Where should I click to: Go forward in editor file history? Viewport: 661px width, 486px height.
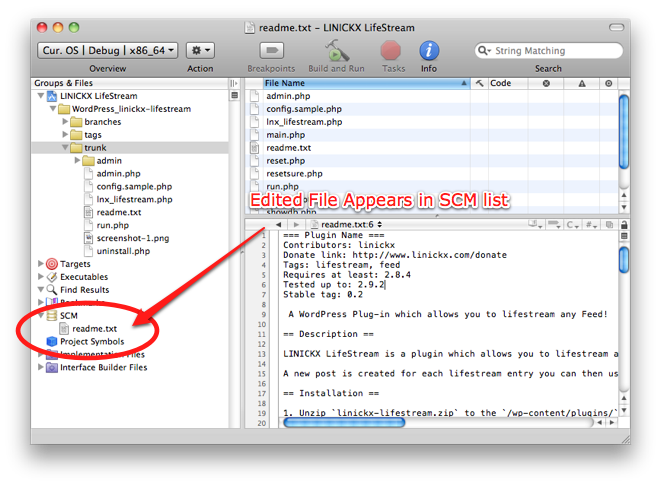click(296, 225)
